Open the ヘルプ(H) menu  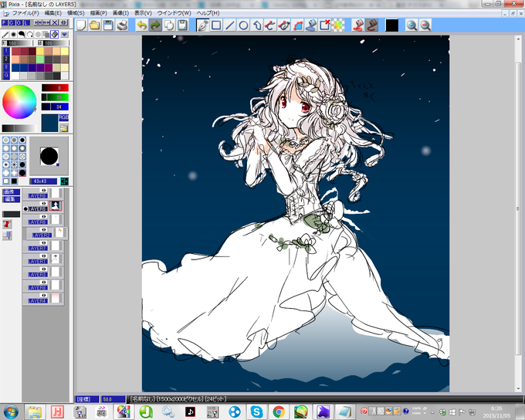click(208, 13)
